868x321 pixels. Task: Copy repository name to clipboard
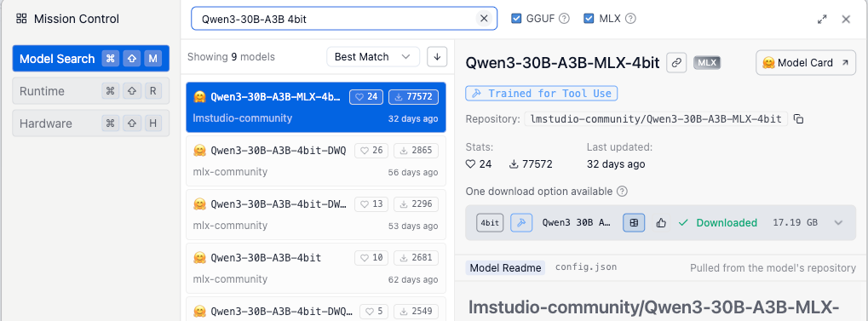tap(798, 119)
